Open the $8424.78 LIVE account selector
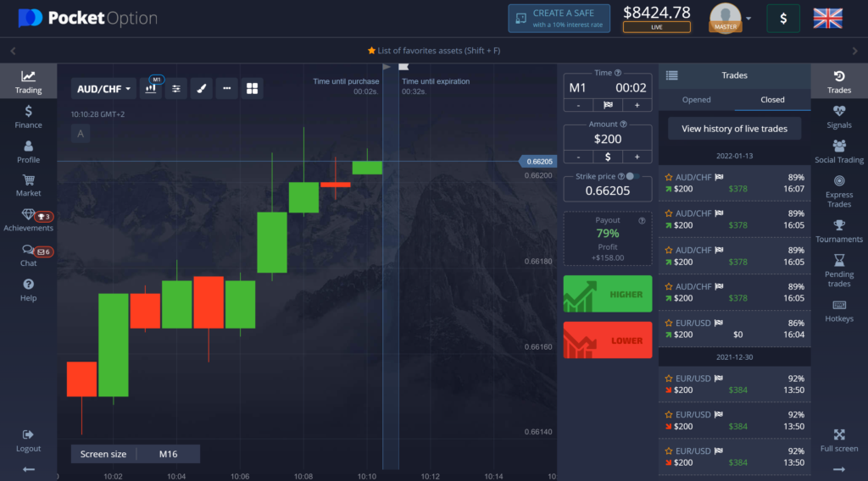868x481 pixels. click(x=657, y=19)
